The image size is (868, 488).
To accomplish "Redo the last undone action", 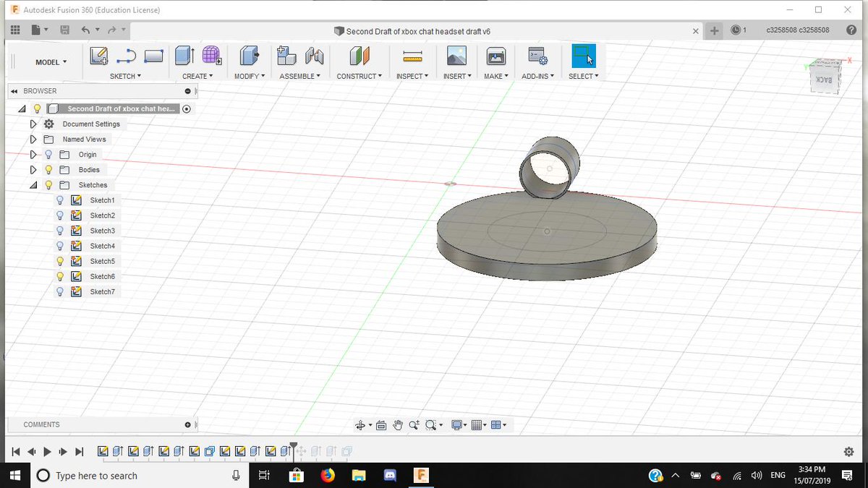I will click(112, 30).
